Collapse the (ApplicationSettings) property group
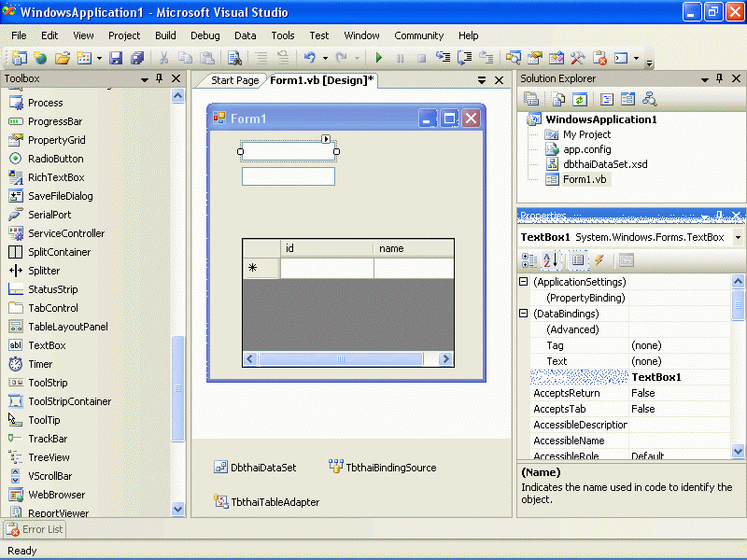 (523, 282)
